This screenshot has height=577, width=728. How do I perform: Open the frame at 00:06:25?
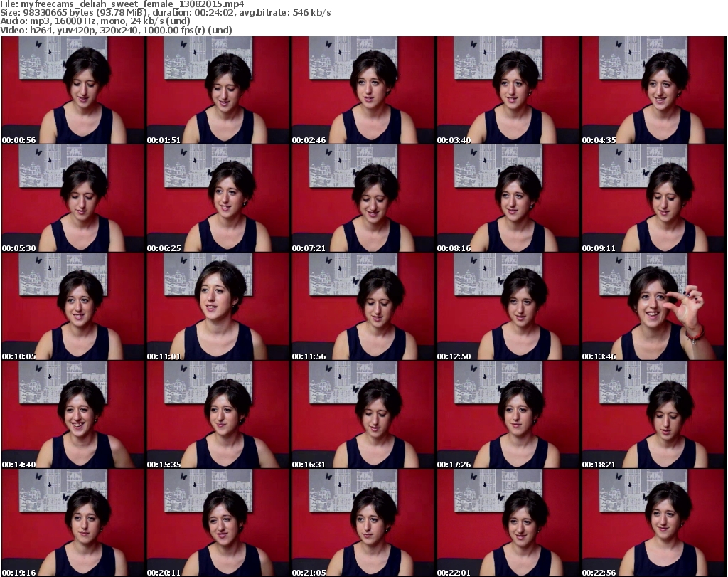pyautogui.click(x=218, y=198)
